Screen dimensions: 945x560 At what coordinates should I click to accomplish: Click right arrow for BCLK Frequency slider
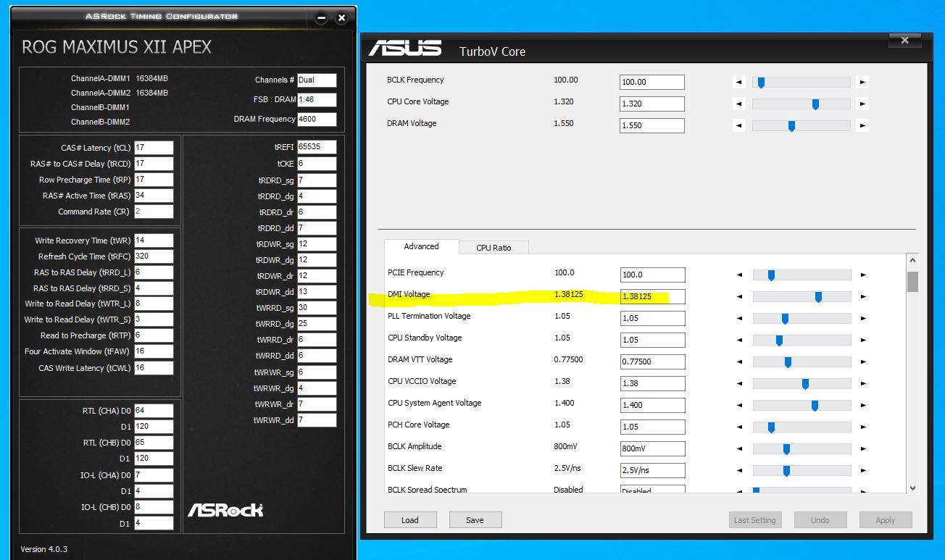862,82
